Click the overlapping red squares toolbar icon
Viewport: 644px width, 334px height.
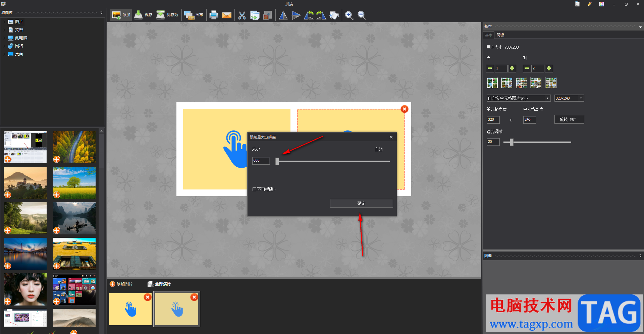[x=268, y=15]
